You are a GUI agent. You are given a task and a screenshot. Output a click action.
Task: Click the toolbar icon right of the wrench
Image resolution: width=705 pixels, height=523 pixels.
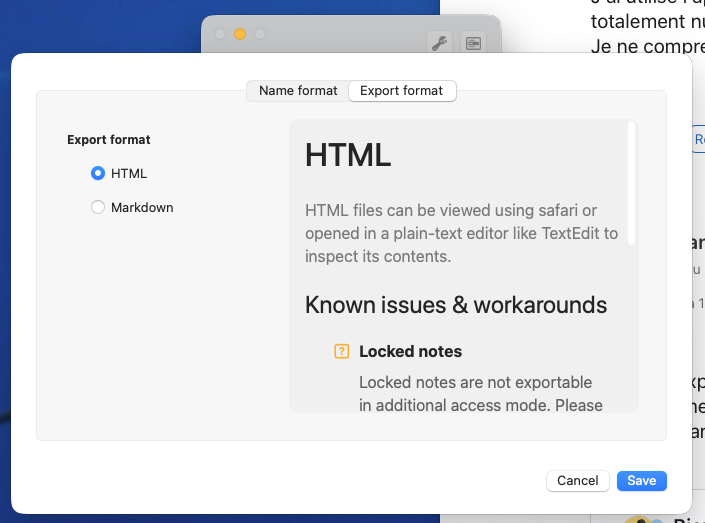pyautogui.click(x=473, y=42)
